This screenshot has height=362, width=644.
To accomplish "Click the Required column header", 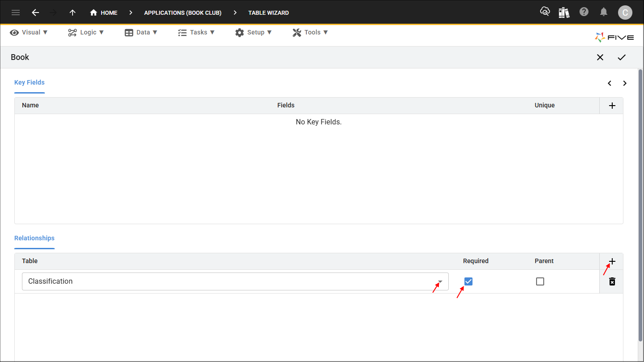I will (476, 261).
